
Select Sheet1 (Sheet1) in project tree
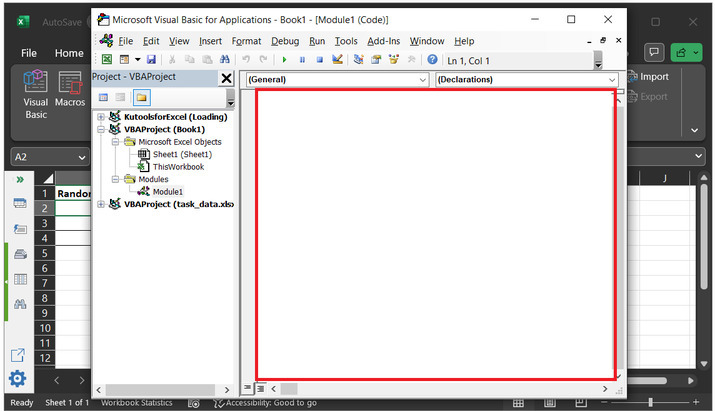tap(182, 154)
